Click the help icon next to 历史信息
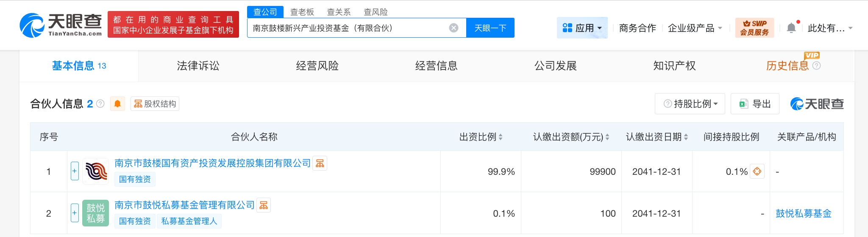This screenshot has height=237, width=868. click(x=817, y=66)
